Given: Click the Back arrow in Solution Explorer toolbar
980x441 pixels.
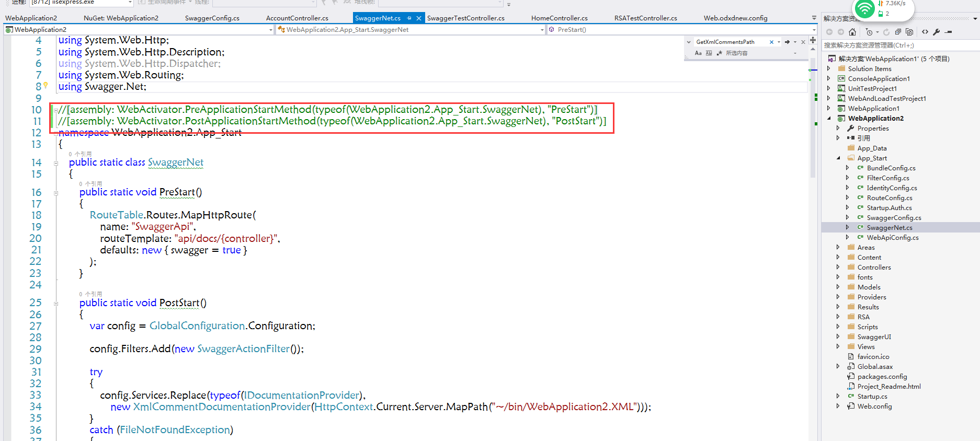Looking at the screenshot, I should 829,32.
